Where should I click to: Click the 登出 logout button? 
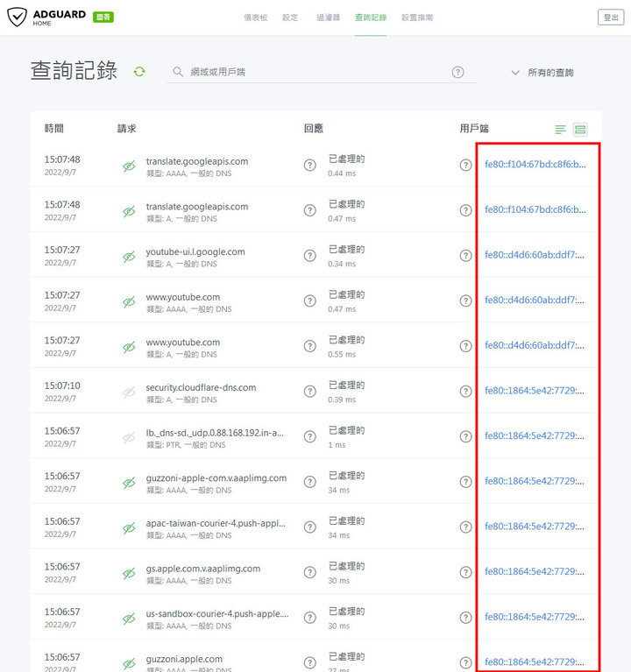coord(611,18)
